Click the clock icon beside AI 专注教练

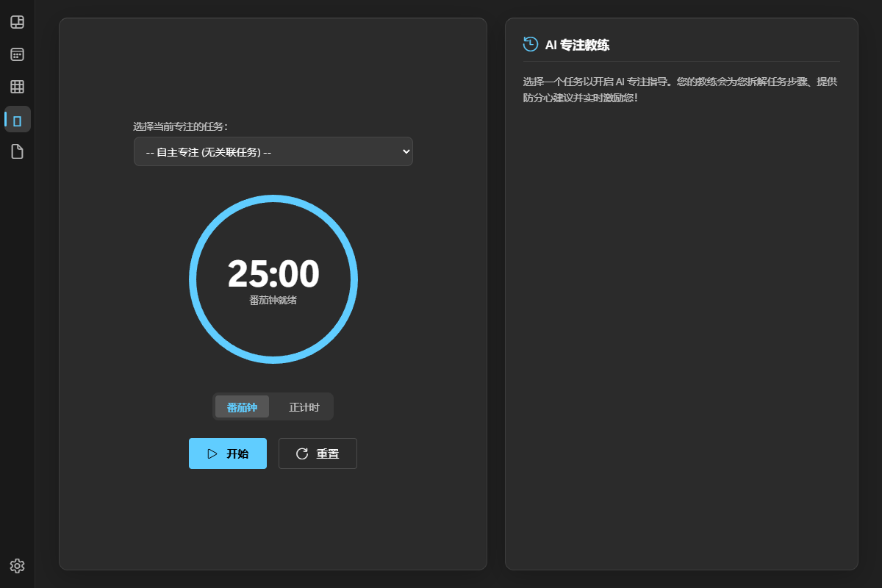point(531,44)
